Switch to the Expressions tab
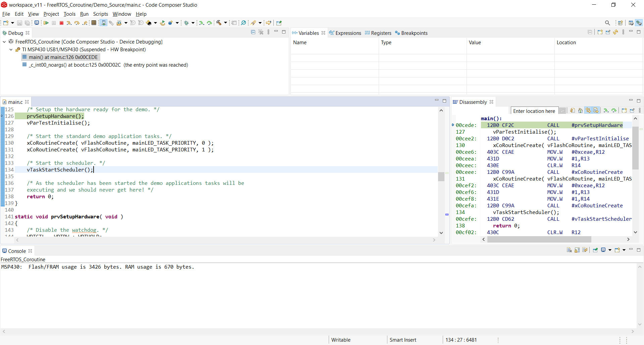Screen dimensions: 644x345 pyautogui.click(x=345, y=33)
